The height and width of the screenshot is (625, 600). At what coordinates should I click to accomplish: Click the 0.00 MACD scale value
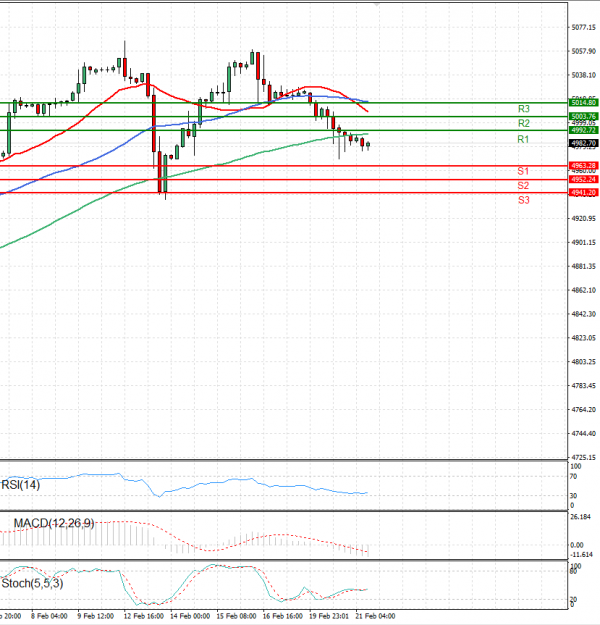pyautogui.click(x=577, y=545)
